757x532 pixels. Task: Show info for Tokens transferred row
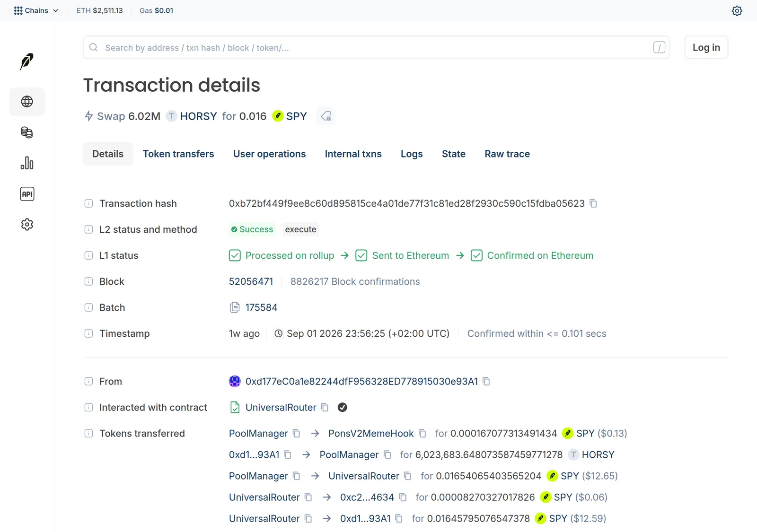[88, 433]
